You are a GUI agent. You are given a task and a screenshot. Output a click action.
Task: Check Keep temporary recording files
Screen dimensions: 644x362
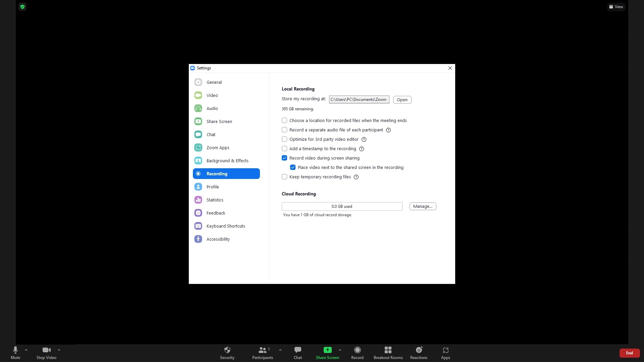(x=284, y=177)
